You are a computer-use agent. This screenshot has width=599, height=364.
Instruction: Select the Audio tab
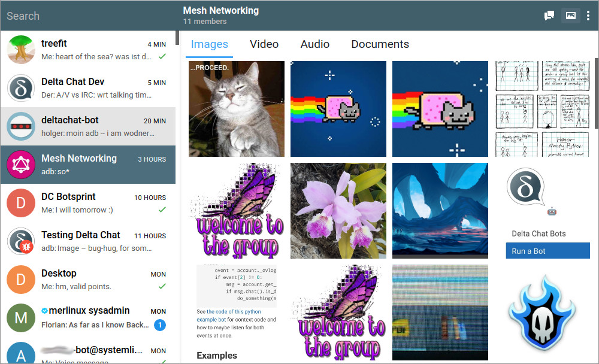coord(314,44)
